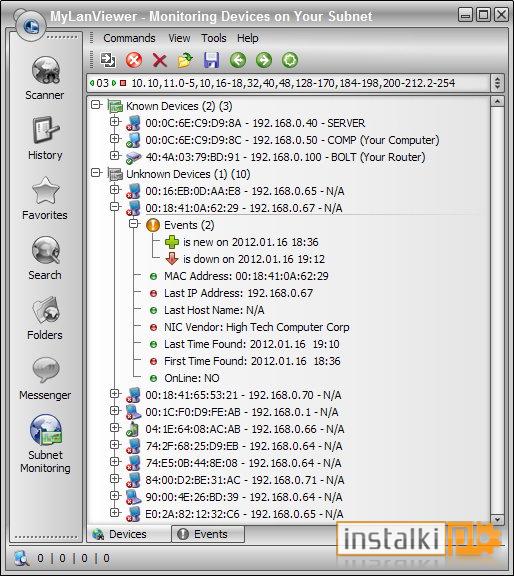
Task: Click the 04:1E:64:08:AC:AB device icon
Action: [x=133, y=429]
